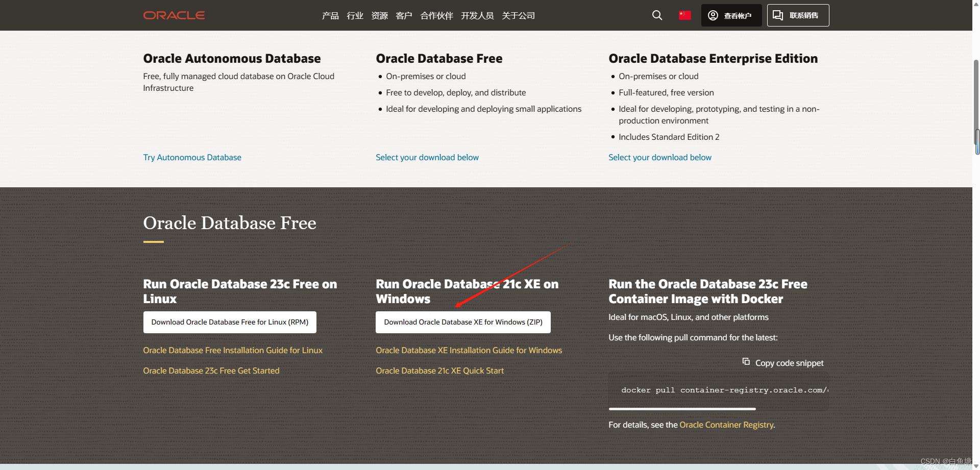This screenshot has width=980, height=470.
Task: Open Oracle Database Free Installation Guide for Linux
Action: 233,350
